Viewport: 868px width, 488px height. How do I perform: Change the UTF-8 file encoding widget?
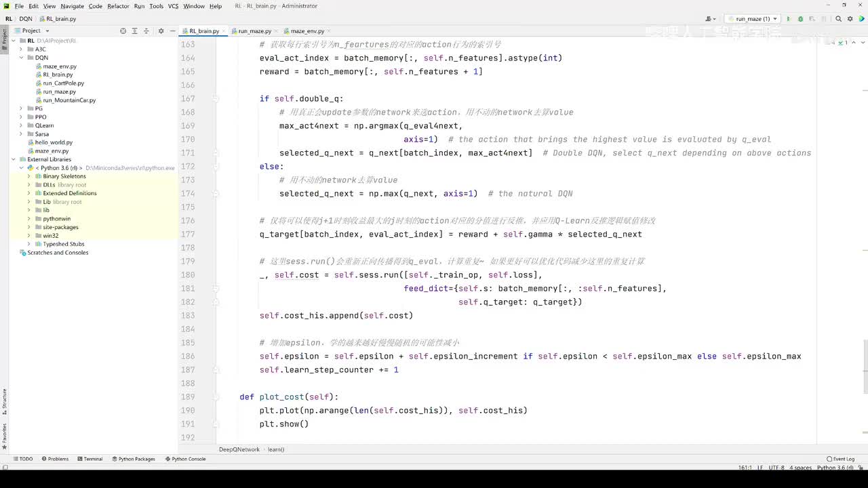[776, 468]
